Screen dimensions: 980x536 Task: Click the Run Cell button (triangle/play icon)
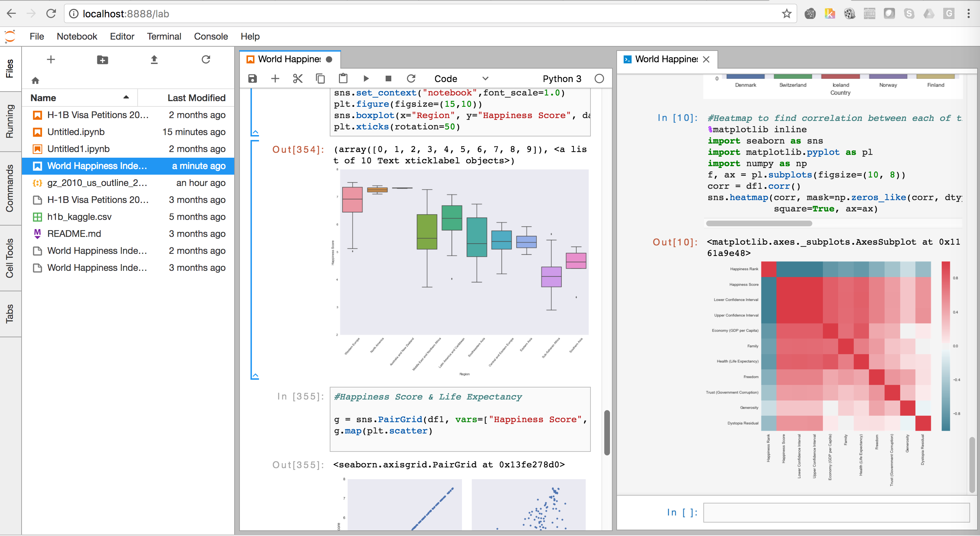click(x=367, y=78)
